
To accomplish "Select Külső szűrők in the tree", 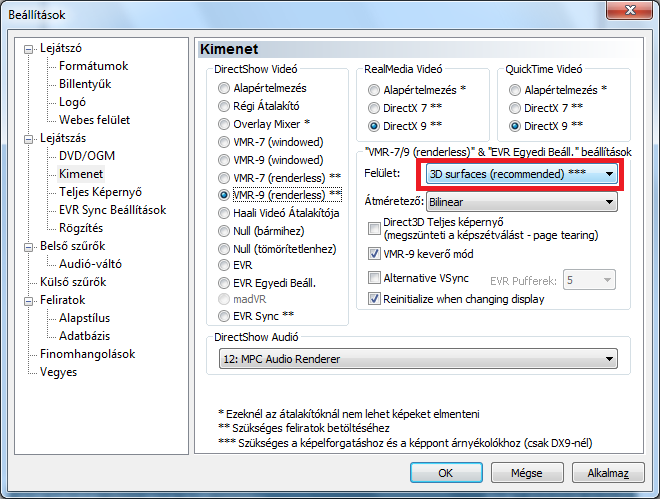I will coord(73,282).
